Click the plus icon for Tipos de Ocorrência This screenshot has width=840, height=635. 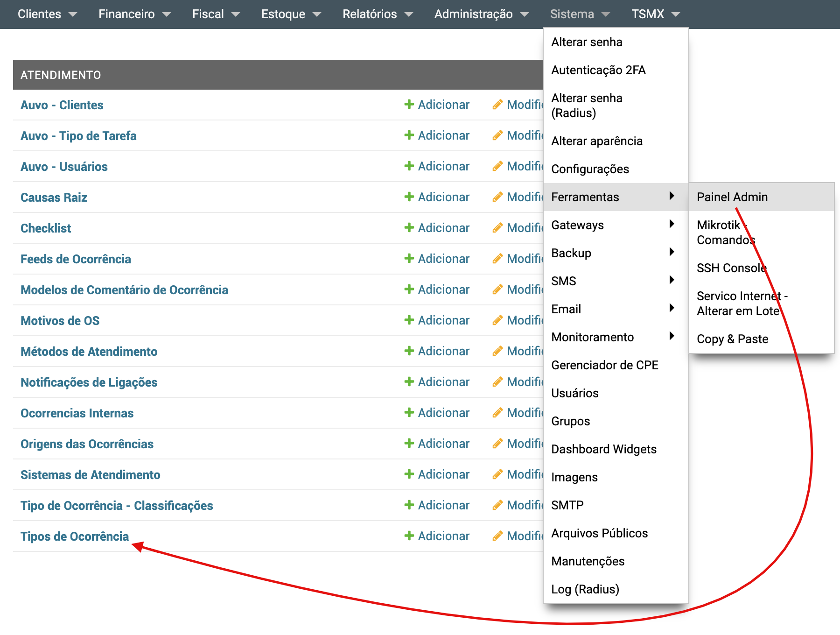409,536
